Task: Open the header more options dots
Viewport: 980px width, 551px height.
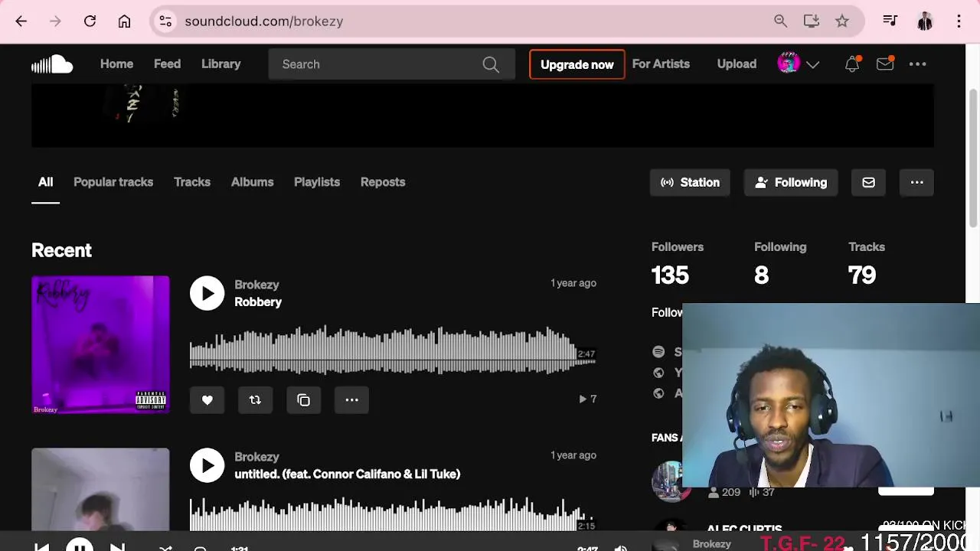Action: [917, 64]
